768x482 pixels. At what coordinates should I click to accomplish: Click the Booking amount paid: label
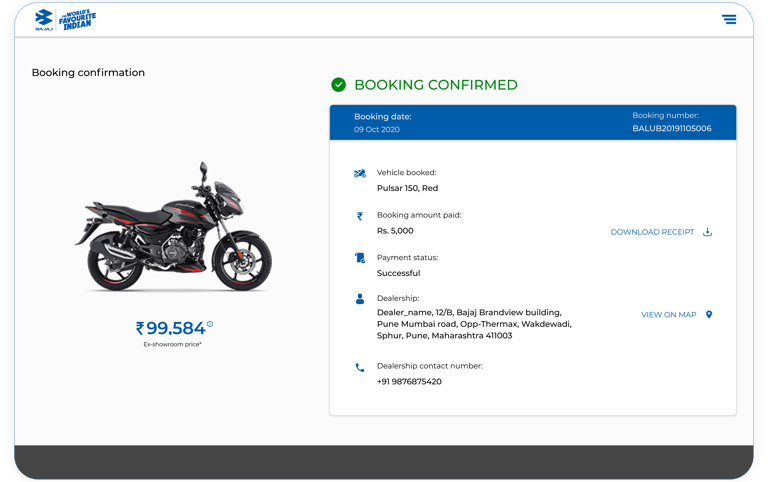[419, 215]
